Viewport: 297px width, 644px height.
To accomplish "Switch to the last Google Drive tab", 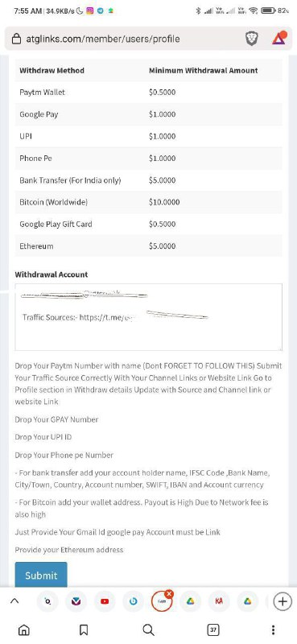I will [247, 601].
